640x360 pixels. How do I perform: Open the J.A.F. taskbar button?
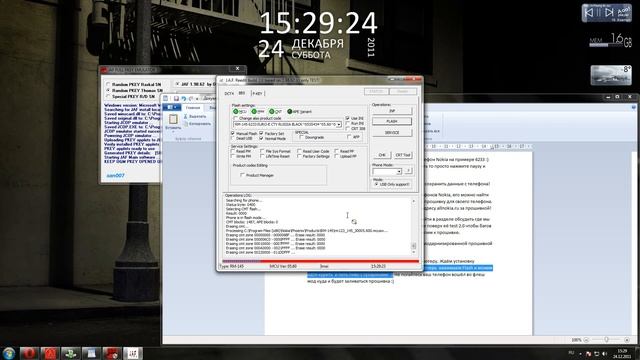[133, 353]
